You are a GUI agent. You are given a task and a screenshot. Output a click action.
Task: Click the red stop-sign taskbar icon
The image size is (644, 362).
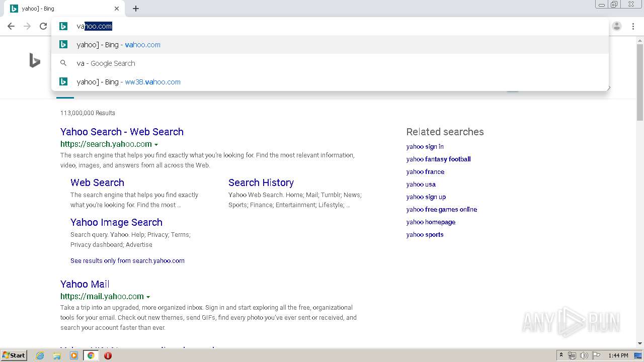click(108, 355)
